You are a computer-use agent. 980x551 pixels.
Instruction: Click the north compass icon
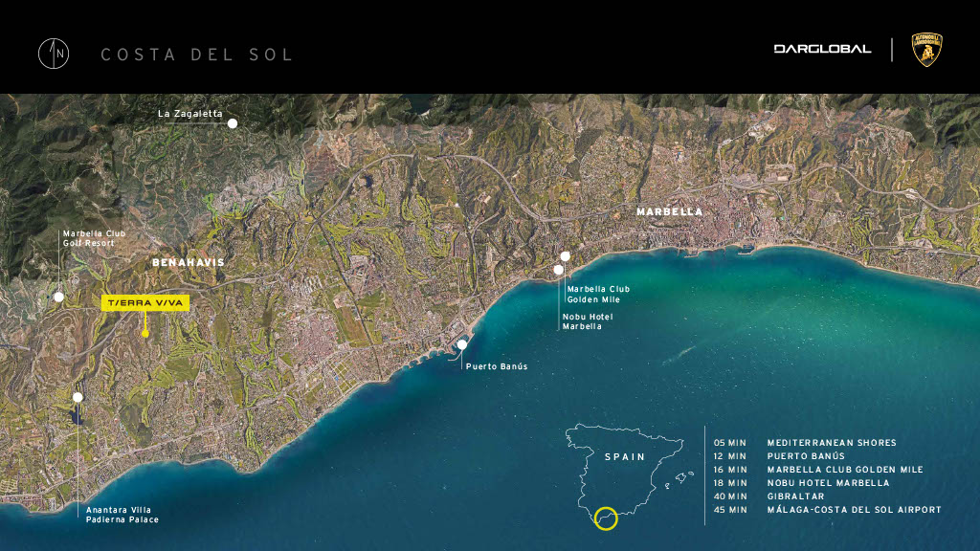(x=53, y=54)
